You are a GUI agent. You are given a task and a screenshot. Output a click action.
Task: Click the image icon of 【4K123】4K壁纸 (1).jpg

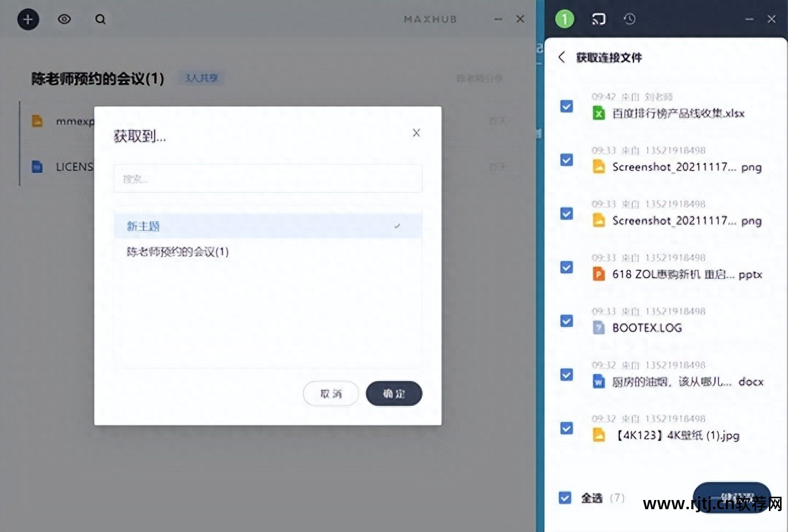click(x=599, y=435)
